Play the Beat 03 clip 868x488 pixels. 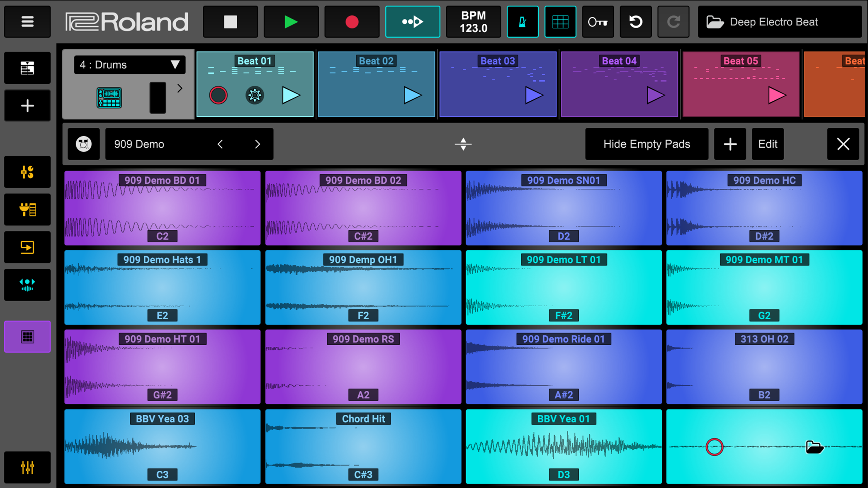point(534,95)
